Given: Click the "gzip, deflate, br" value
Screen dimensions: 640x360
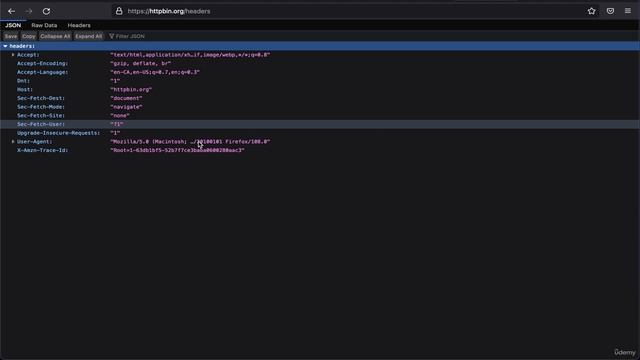Looking at the screenshot, I should point(141,64).
